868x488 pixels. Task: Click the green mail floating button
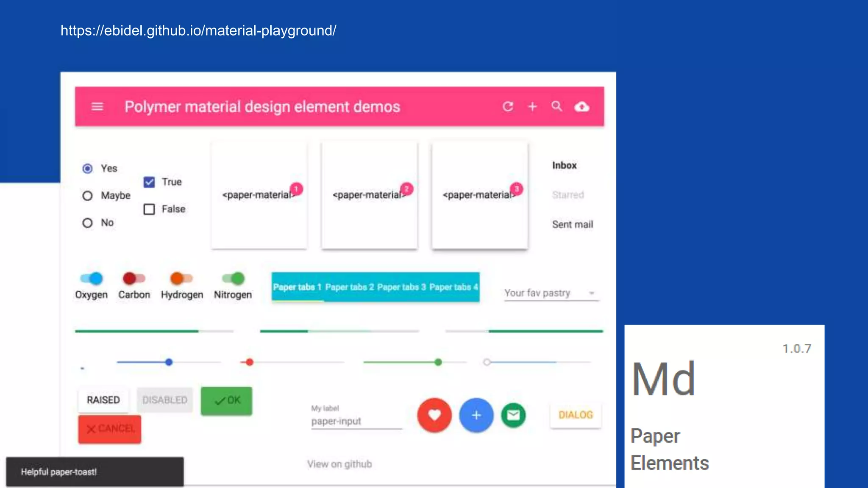point(513,415)
